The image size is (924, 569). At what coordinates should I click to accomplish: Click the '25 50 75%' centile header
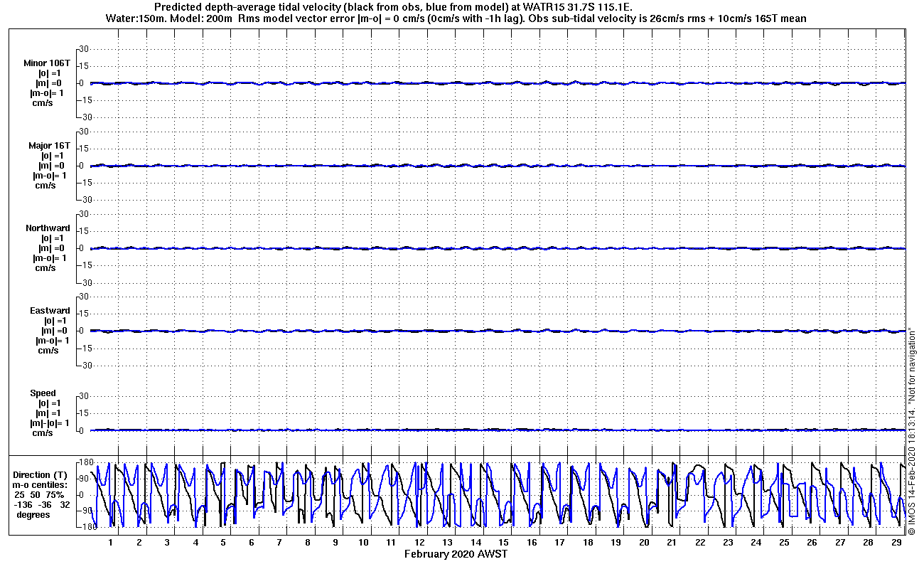tap(39, 494)
